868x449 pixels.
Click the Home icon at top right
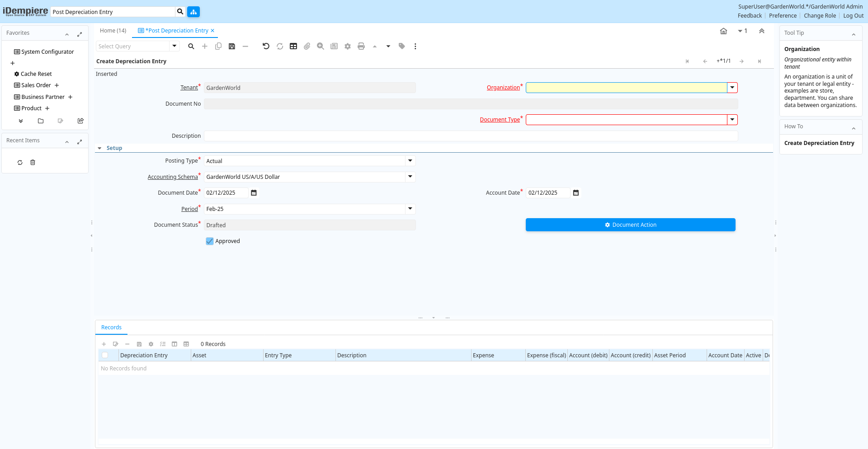coord(723,31)
